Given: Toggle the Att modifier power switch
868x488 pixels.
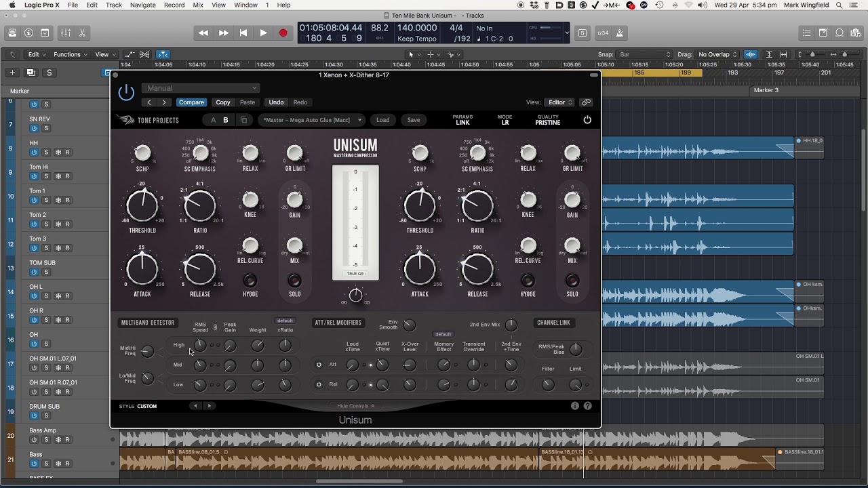Looking at the screenshot, I should [319, 365].
